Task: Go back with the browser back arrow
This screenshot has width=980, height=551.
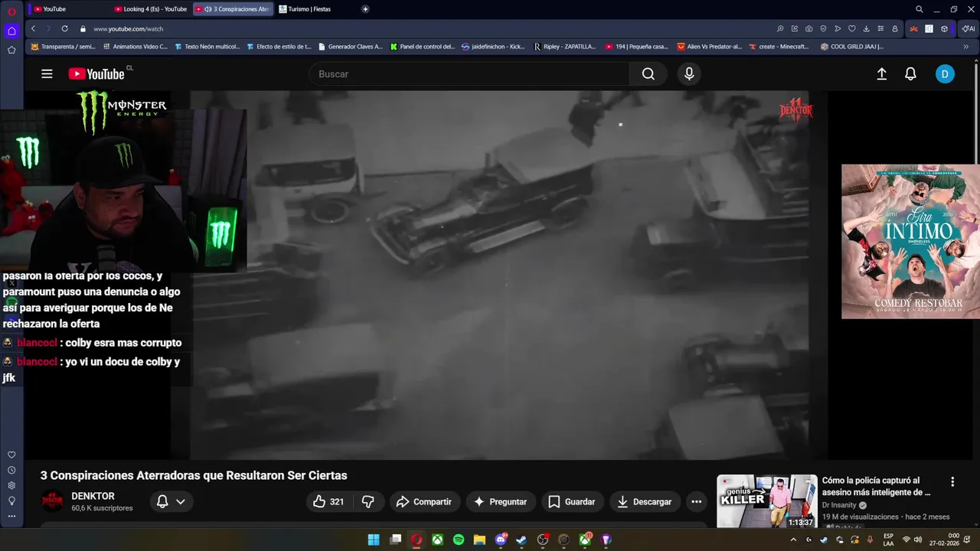Action: coord(33,28)
